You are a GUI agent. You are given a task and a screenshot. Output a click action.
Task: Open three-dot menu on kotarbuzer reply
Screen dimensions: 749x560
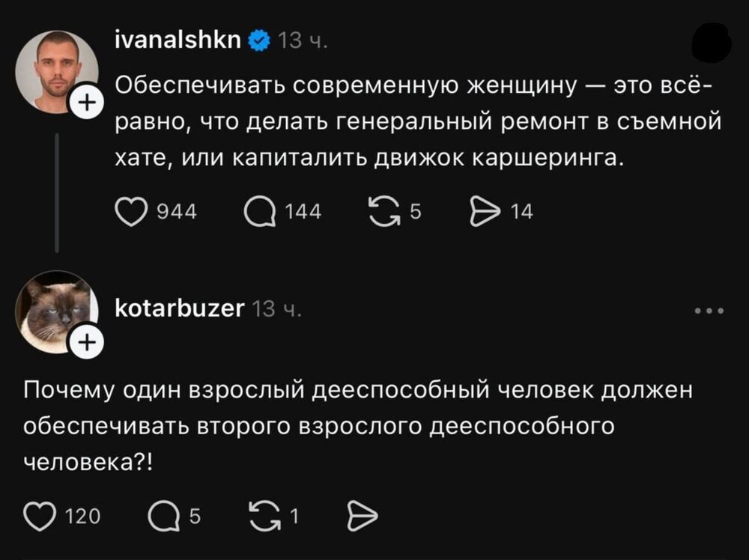pos(709,311)
